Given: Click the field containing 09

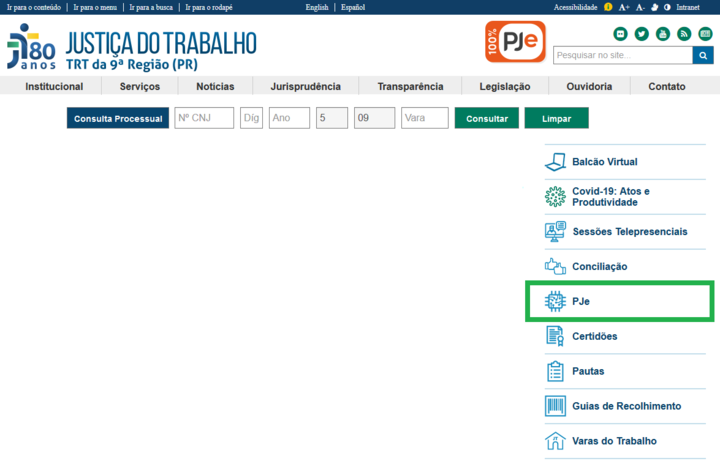Looking at the screenshot, I should 374,118.
